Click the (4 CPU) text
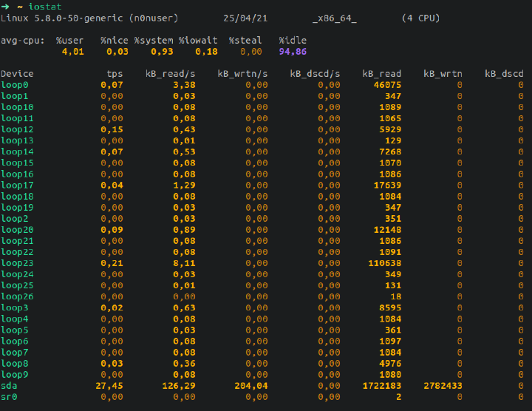Viewport: 532px width, 411px height. click(x=420, y=18)
